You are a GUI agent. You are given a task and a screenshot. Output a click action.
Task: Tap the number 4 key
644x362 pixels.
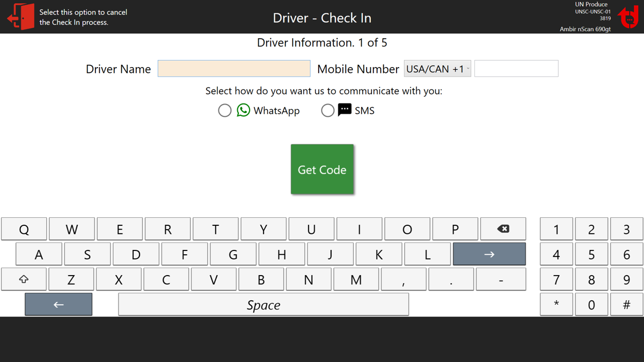[x=557, y=254]
